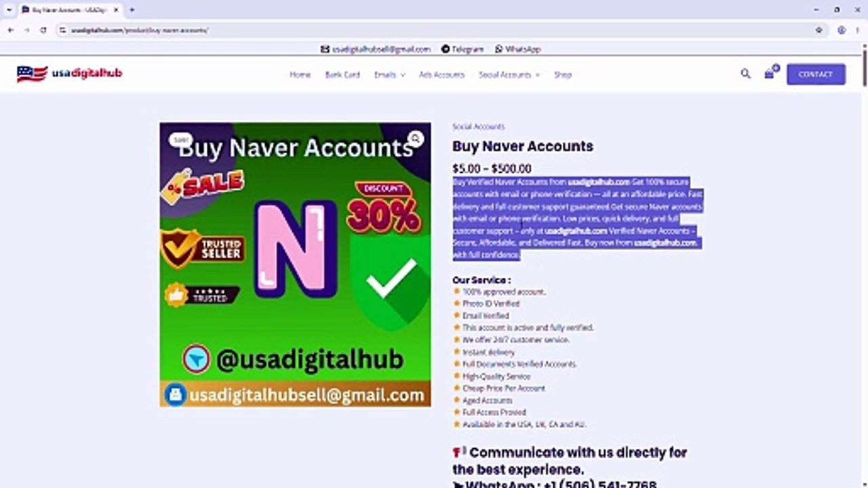Open the Shop menu item
Image resolution: width=868 pixels, height=488 pixels.
coord(563,75)
